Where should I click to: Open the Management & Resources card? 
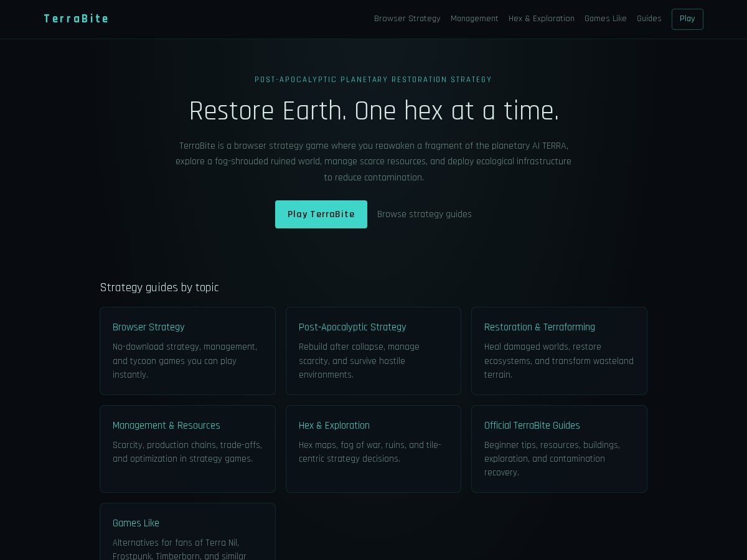[x=187, y=449]
